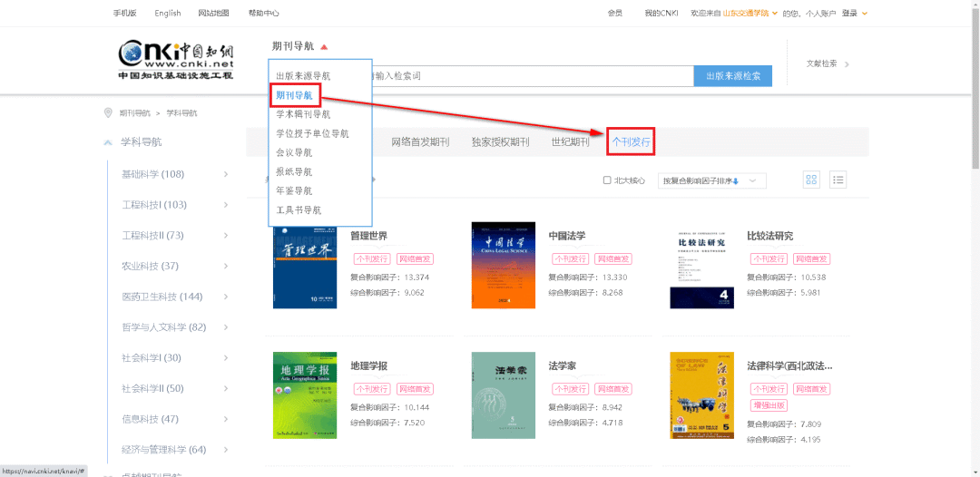
Task: Open 中国法学 journal cover thumbnail
Action: pos(504,266)
